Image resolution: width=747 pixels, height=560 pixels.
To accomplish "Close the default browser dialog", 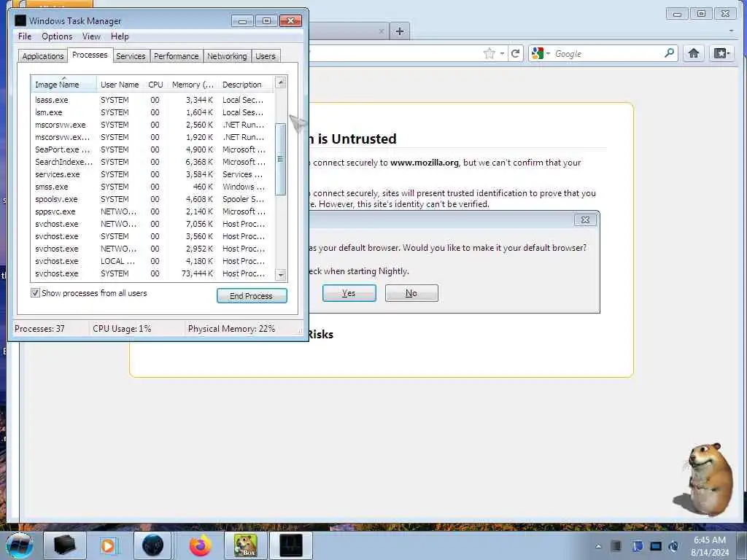I will [585, 219].
